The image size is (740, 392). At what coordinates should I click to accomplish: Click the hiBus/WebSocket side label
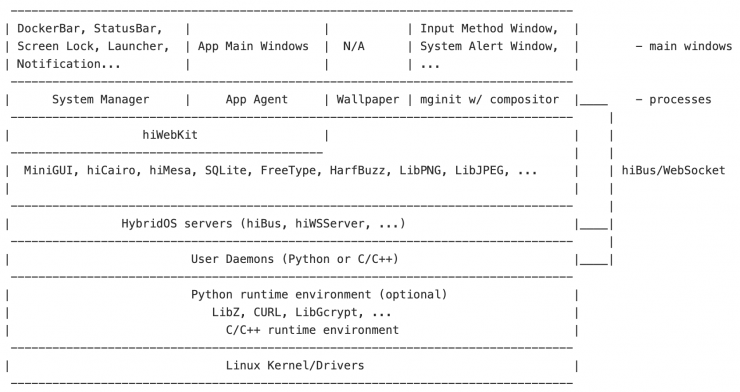coord(673,170)
